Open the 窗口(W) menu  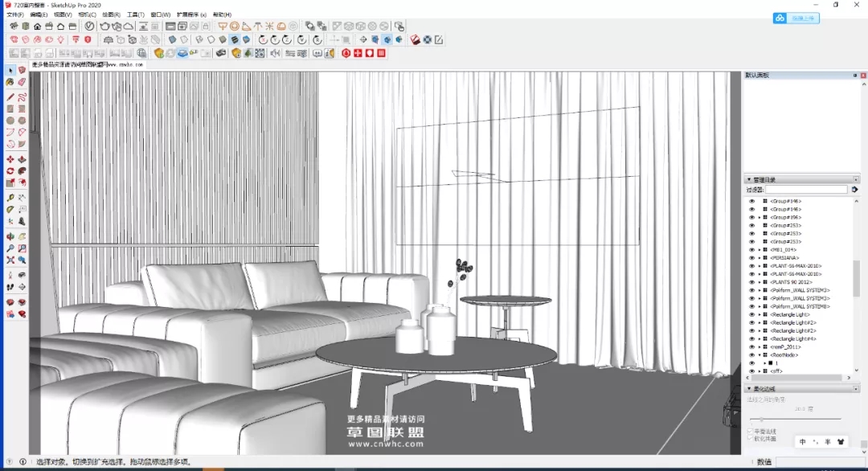pos(161,14)
